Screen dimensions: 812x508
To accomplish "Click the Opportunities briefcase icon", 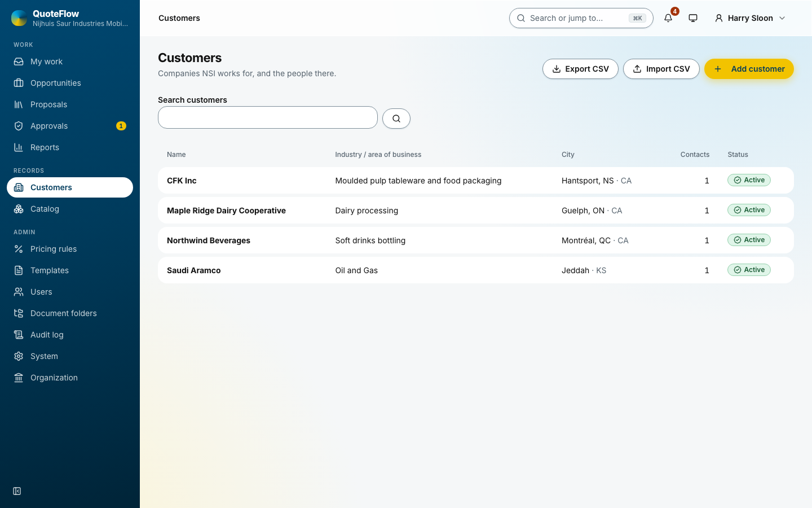I will (x=19, y=83).
